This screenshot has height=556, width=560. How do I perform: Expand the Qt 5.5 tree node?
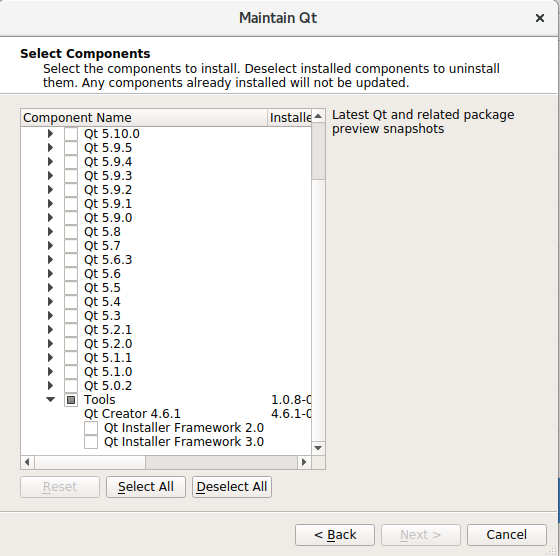tap(50, 287)
